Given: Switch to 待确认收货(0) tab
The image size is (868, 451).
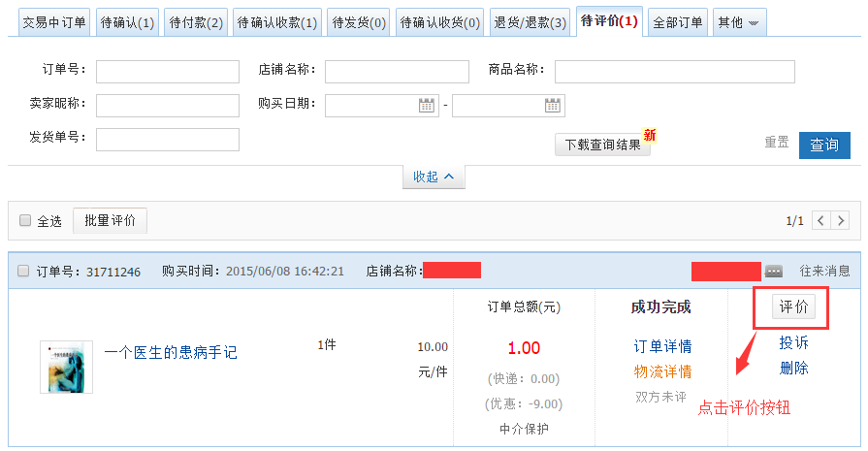Looking at the screenshot, I should [x=439, y=22].
